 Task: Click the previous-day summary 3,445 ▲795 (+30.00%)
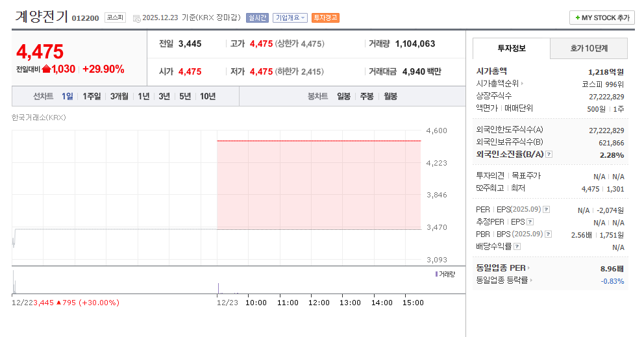76,303
